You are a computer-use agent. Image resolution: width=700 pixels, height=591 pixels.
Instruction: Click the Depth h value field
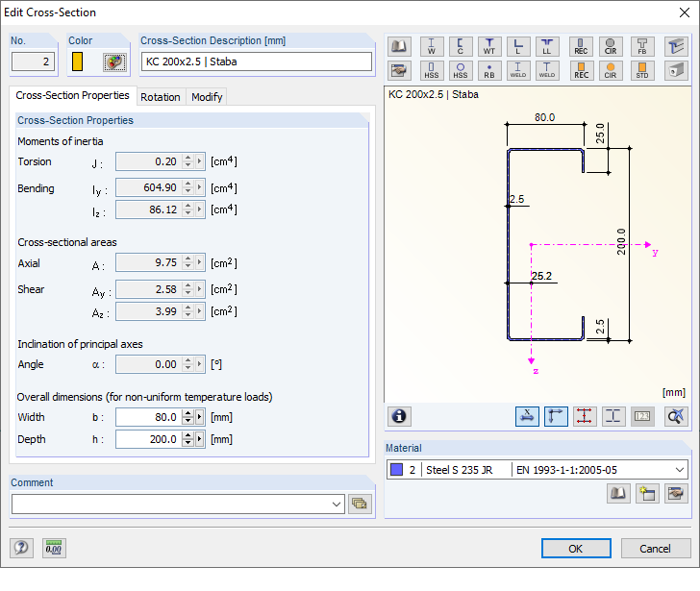[149, 439]
